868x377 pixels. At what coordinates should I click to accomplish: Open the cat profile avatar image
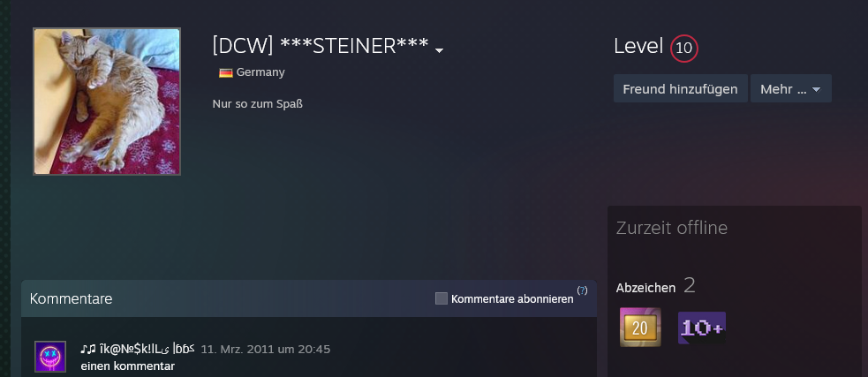point(107,102)
